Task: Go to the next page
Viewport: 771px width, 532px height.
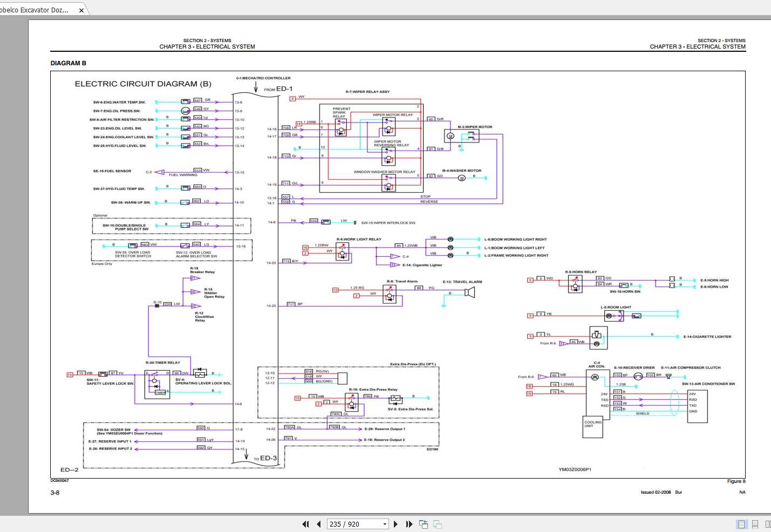Action: [396, 524]
